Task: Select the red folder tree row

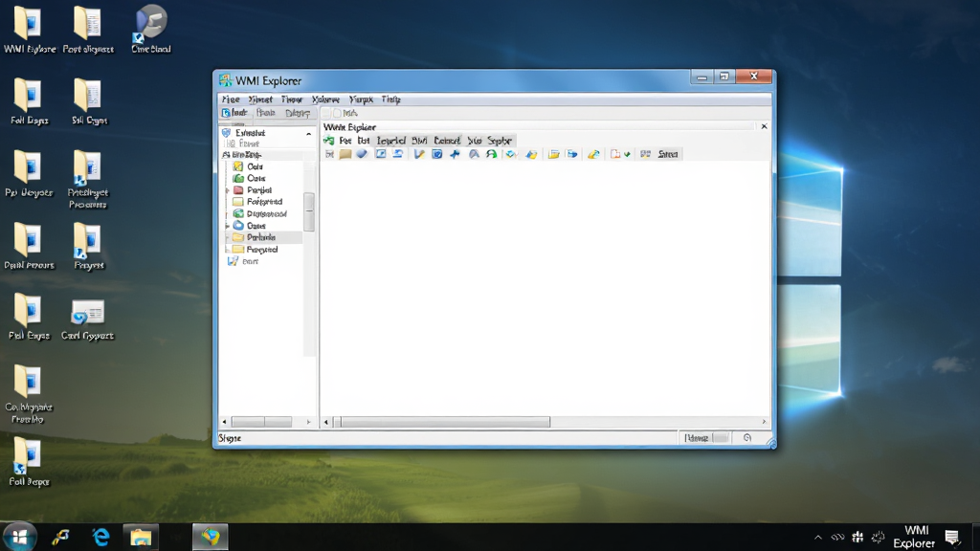Action: point(253,190)
